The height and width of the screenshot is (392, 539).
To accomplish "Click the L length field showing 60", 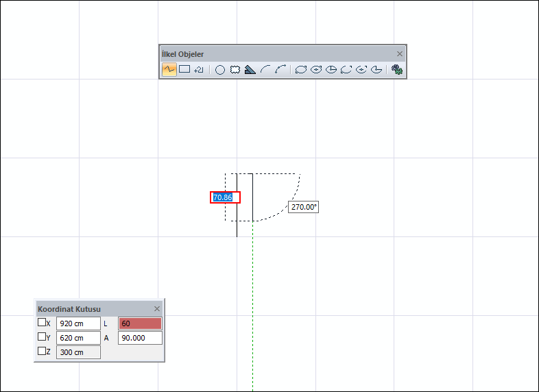I will 141,323.
